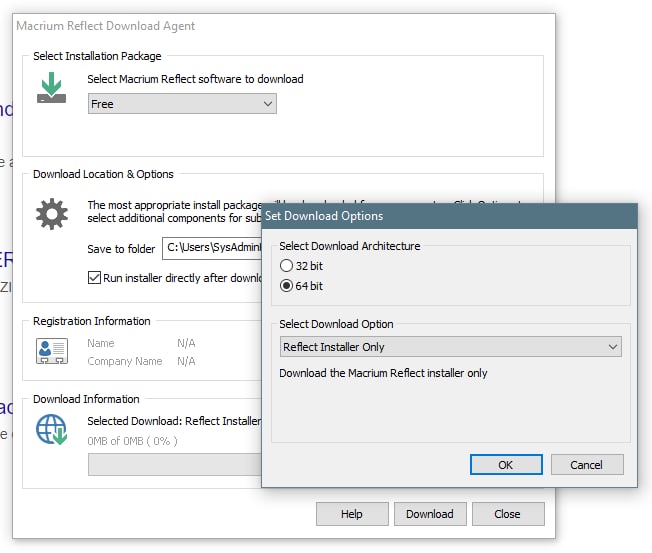Click the Registration Information 'Name' label
The image size is (652, 553).
tap(101, 343)
